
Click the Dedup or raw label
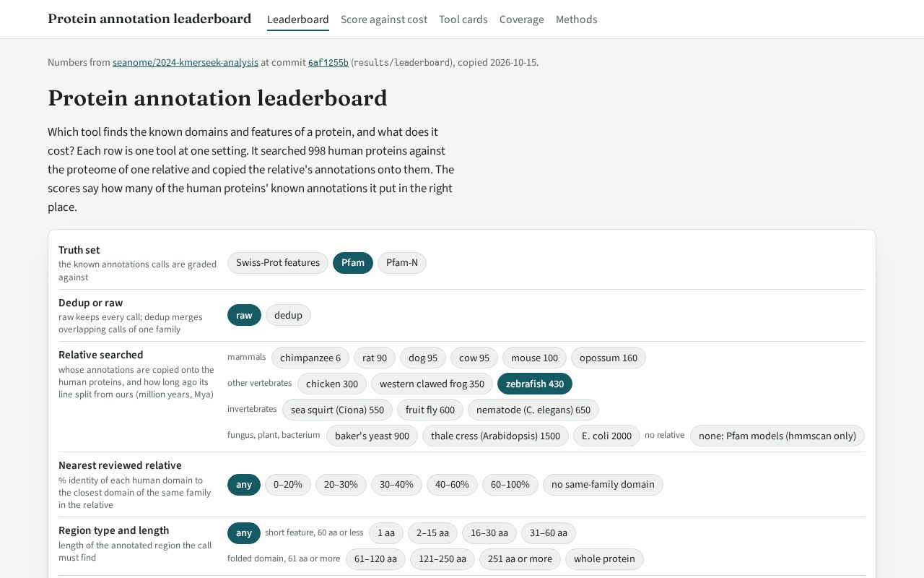[x=91, y=303]
